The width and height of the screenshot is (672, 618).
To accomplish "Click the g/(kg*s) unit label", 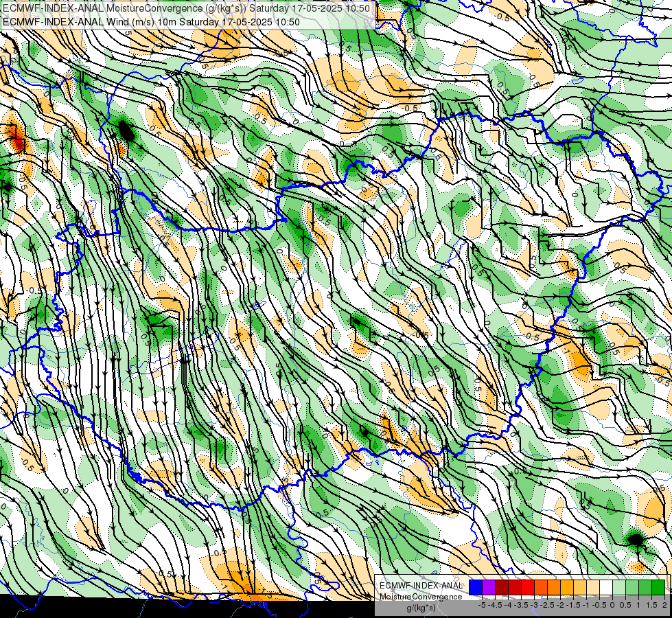I will (x=421, y=608).
